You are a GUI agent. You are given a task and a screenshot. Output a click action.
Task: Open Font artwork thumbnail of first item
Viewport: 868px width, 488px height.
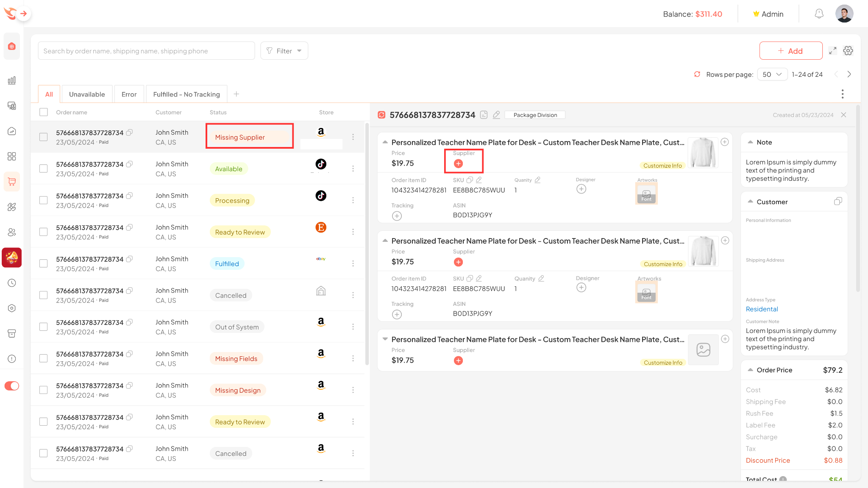(x=646, y=194)
